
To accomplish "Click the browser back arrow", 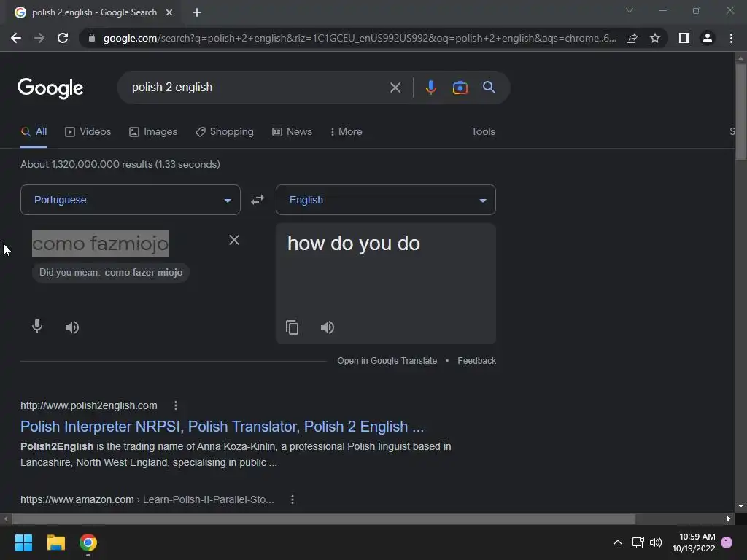I will click(x=16, y=38).
